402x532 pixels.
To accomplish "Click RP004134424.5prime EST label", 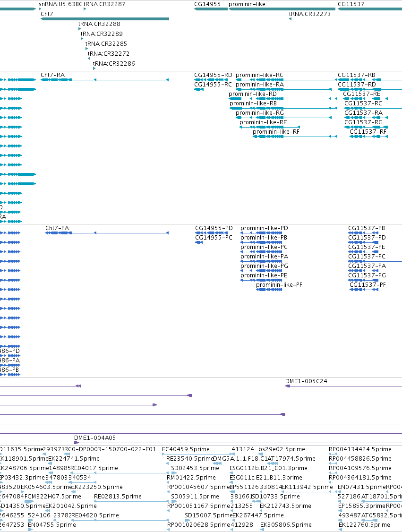I will click(x=360, y=449).
